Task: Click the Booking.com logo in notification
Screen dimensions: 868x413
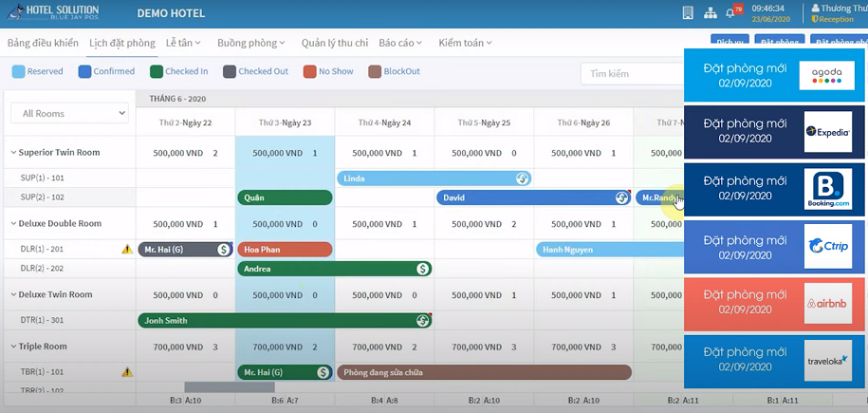Action: click(x=827, y=189)
